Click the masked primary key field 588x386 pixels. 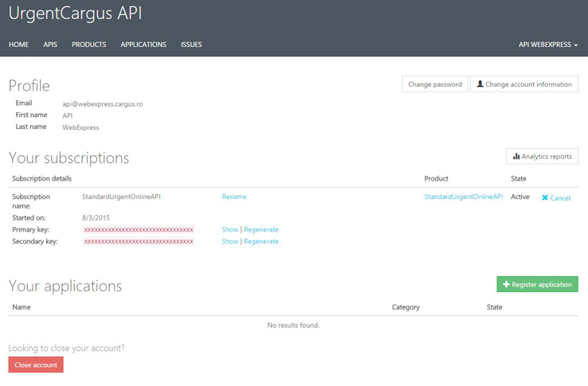pos(139,229)
